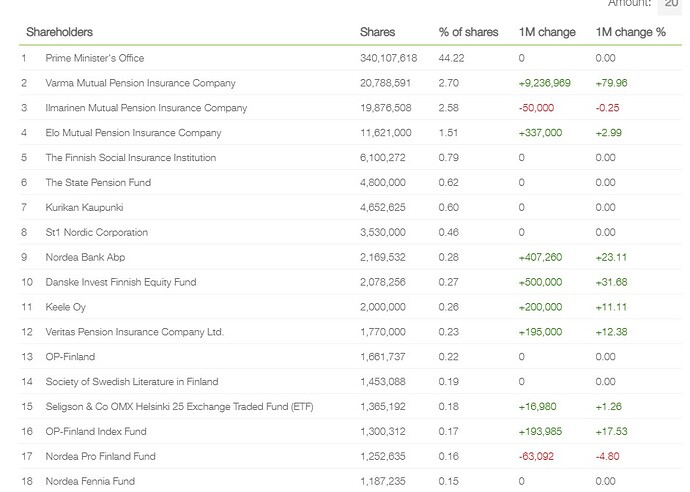Select Varma Mutual Pension Insurance Company

(140, 83)
